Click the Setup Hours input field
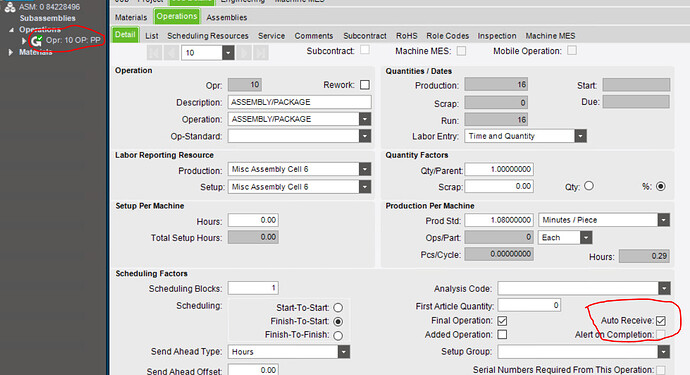Screen dimensions: 690x375 pos(253,220)
